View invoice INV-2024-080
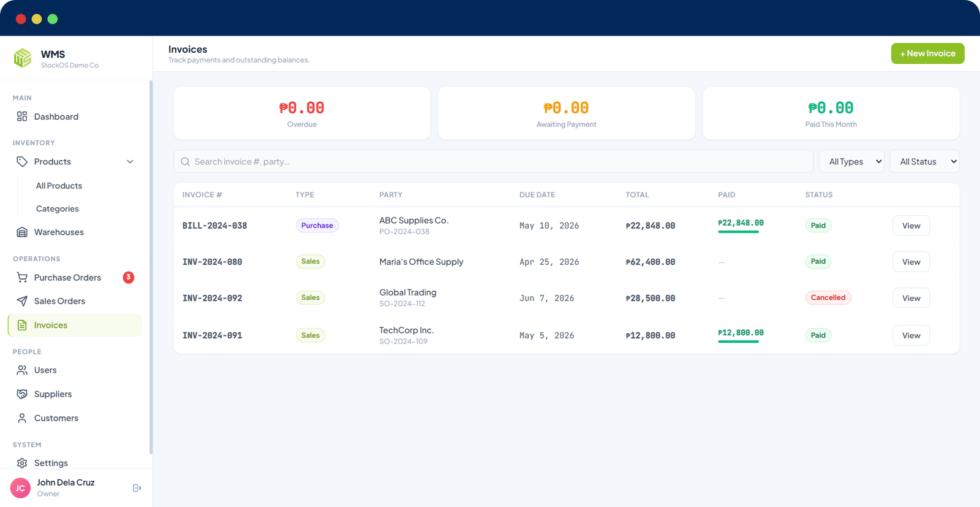 point(911,262)
